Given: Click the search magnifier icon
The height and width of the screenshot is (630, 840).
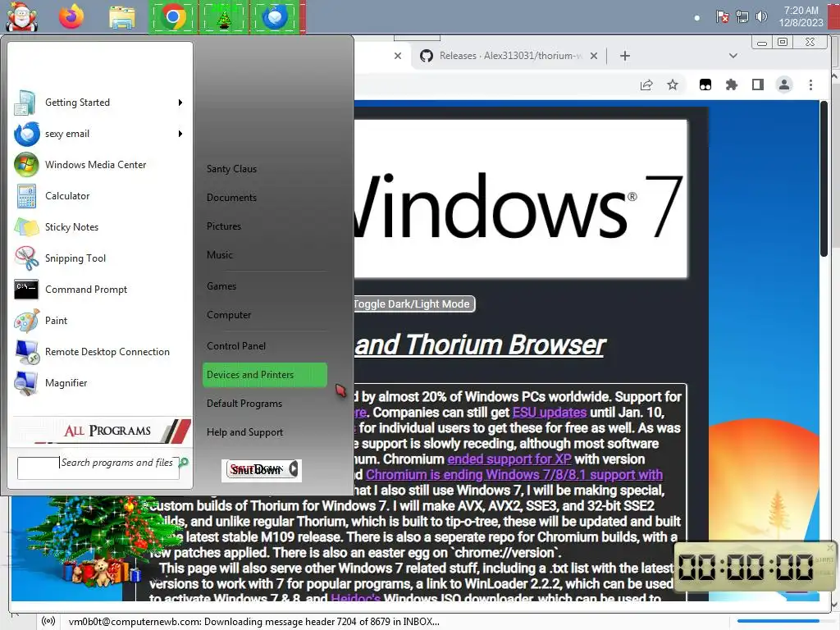Looking at the screenshot, I should coord(184,463).
